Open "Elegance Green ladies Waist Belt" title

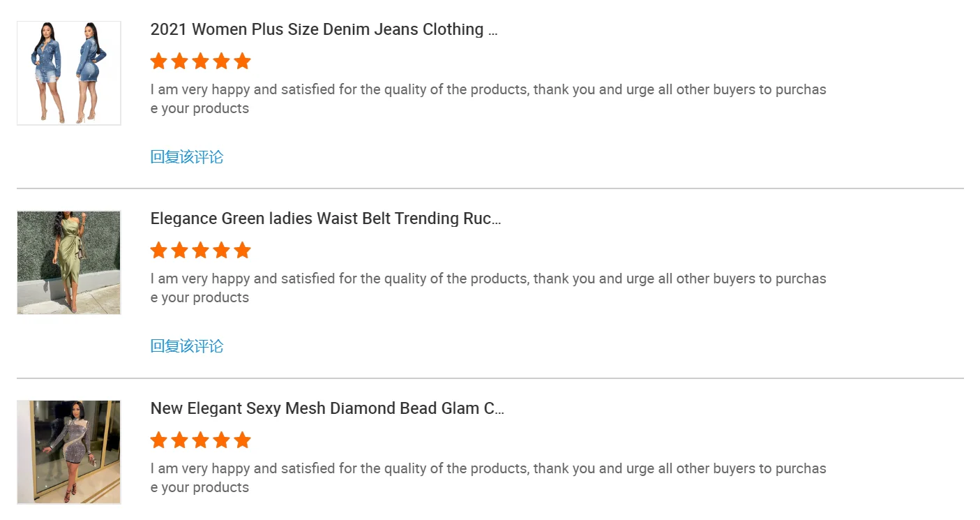[326, 218]
